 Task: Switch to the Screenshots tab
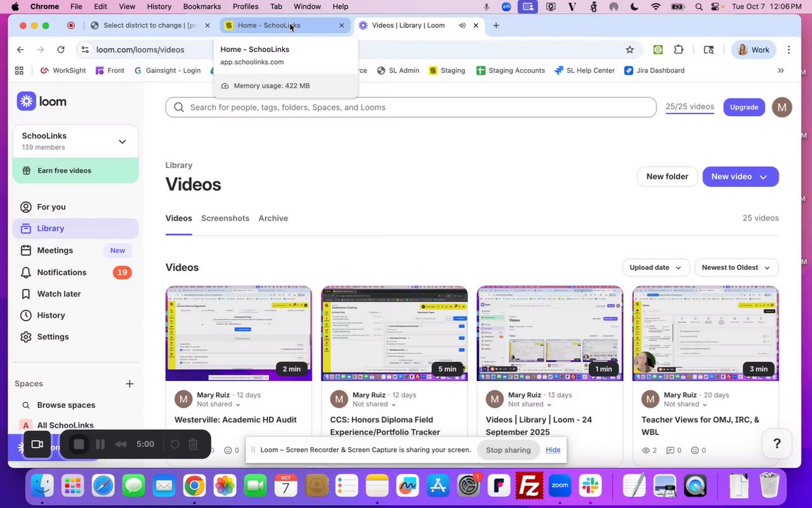[x=225, y=218]
